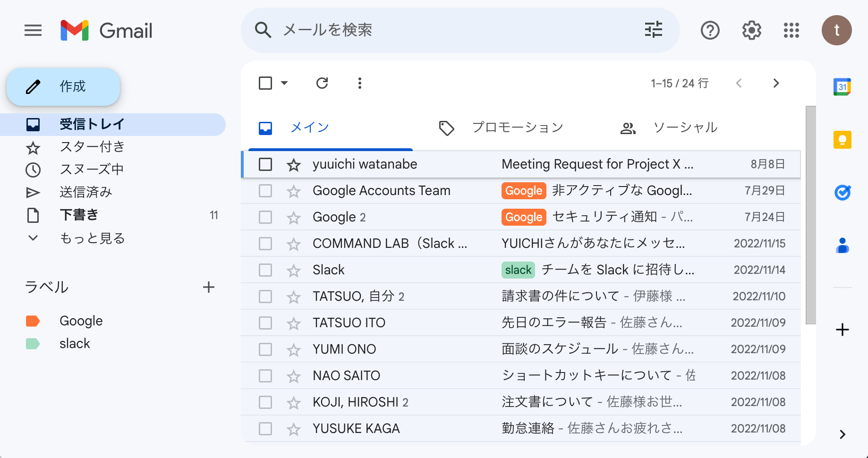This screenshot has width=868, height=458.
Task: Open the more options three-dot menu
Action: pyautogui.click(x=360, y=83)
